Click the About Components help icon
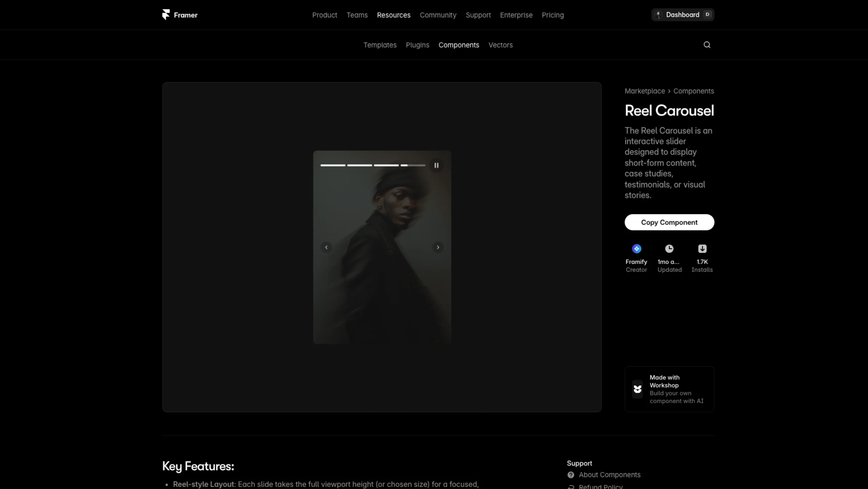The height and width of the screenshot is (489, 868). click(x=571, y=475)
